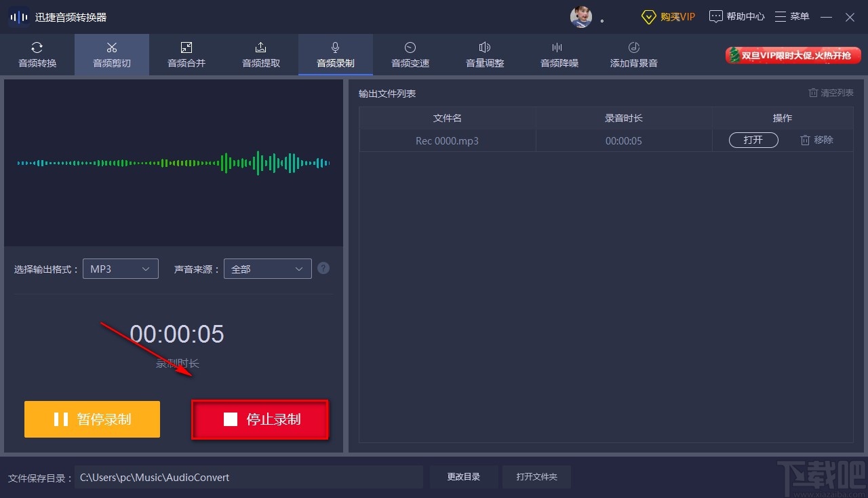Open the 音频提取 extraction tool
Screen dimensions: 868x498
pos(260,54)
